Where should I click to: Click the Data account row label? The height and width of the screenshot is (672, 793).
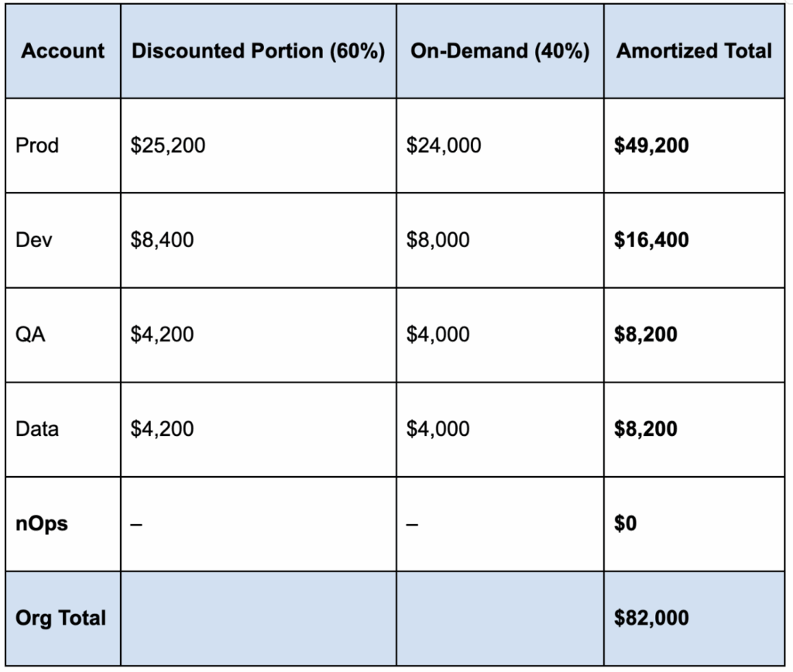click(x=36, y=429)
